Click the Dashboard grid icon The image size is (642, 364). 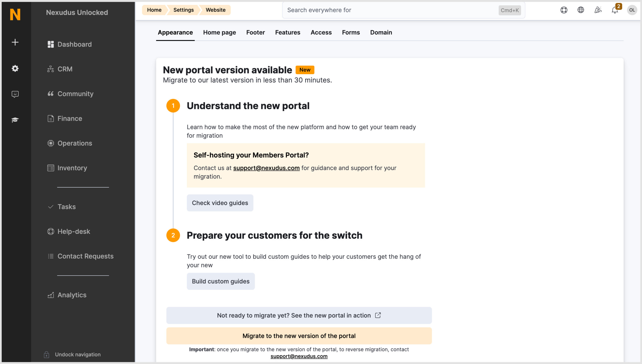pyautogui.click(x=51, y=44)
